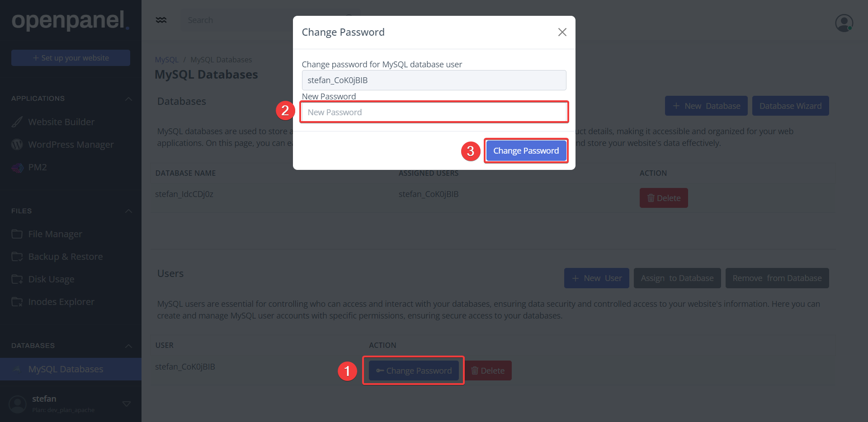Click the sidebar toggle wave icon
This screenshot has height=422, width=868.
click(161, 20)
